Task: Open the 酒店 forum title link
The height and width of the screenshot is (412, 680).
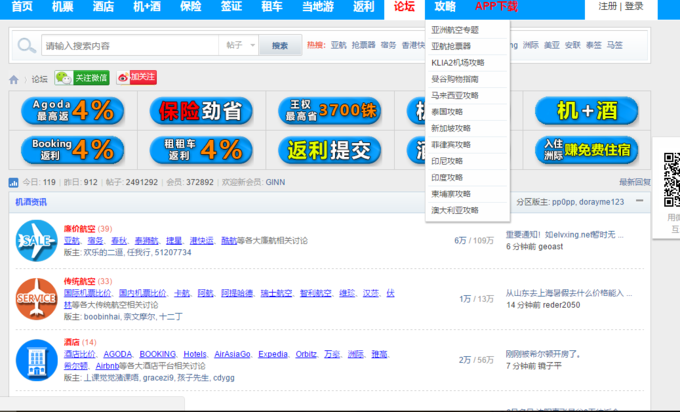Action: (72, 342)
